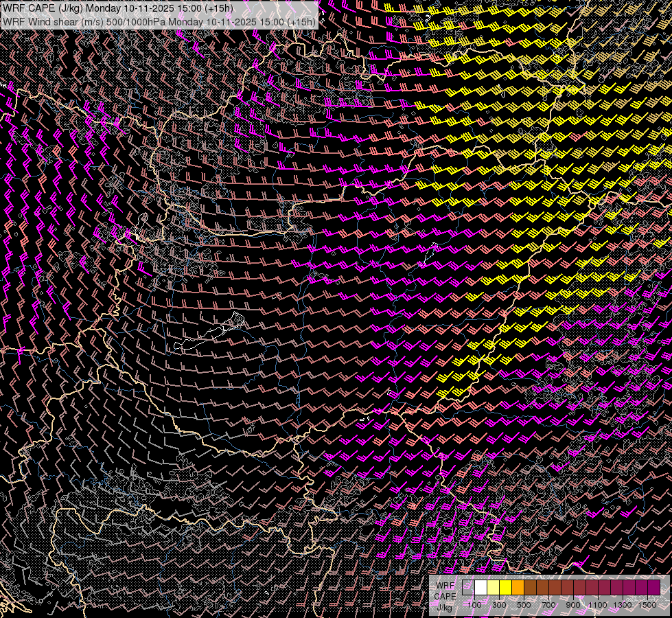This screenshot has height=618, width=672.
Task: Select the 1100 legend tick label
Action: point(598,605)
